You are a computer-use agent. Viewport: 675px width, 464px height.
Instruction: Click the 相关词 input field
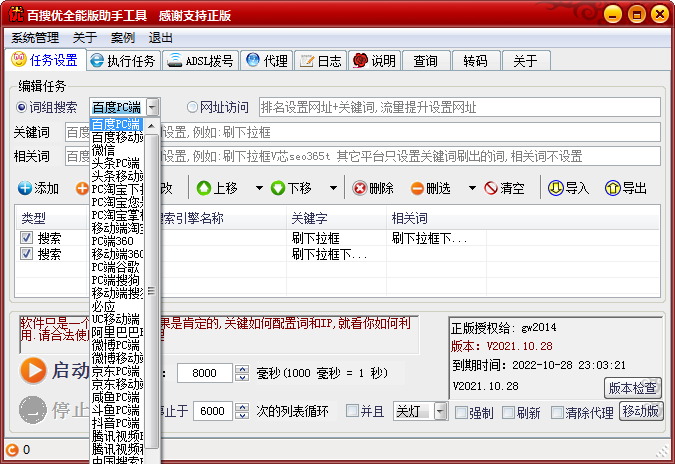click(362, 156)
